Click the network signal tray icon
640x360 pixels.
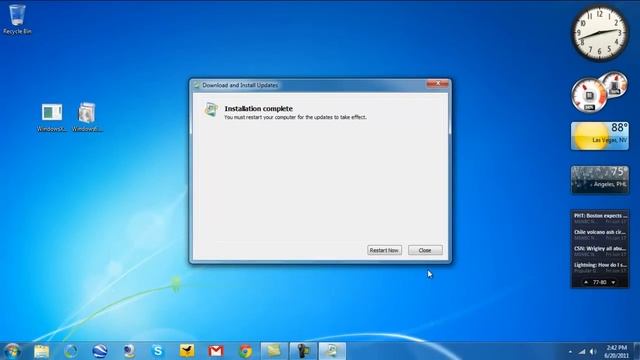(582, 351)
